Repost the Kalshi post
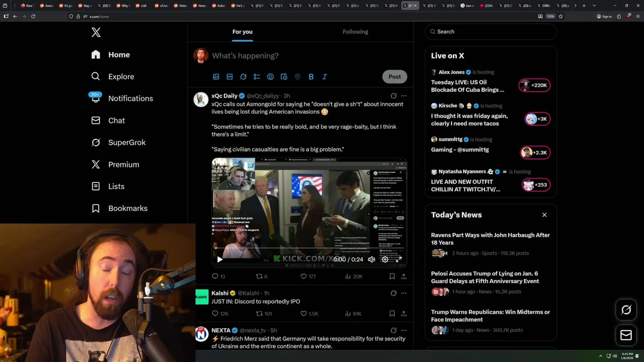This screenshot has height=362, width=644. click(x=264, y=314)
